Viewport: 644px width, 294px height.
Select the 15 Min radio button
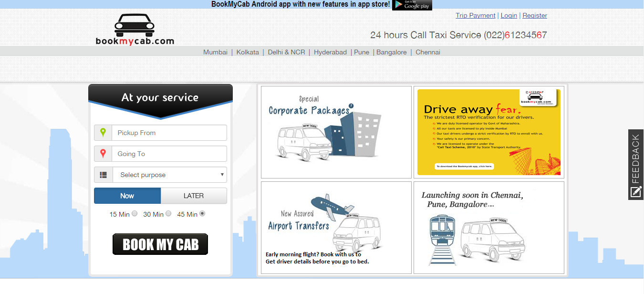click(x=135, y=214)
